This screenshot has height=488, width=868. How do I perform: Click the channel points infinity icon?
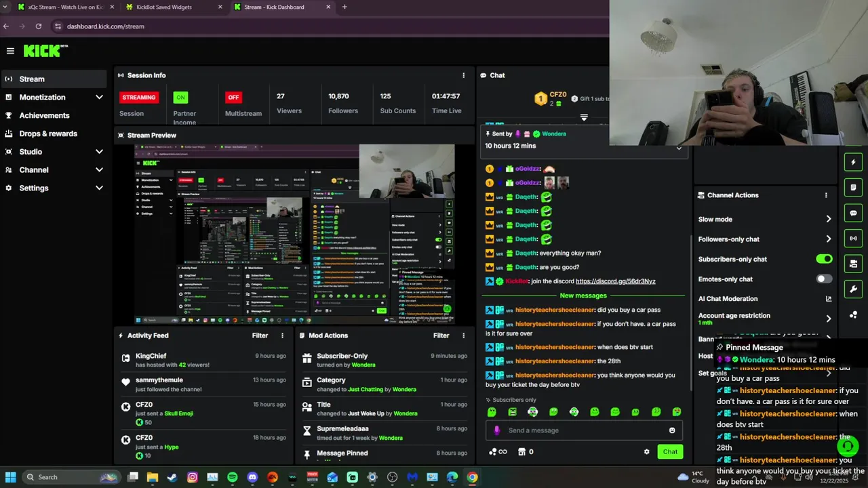[x=497, y=451]
